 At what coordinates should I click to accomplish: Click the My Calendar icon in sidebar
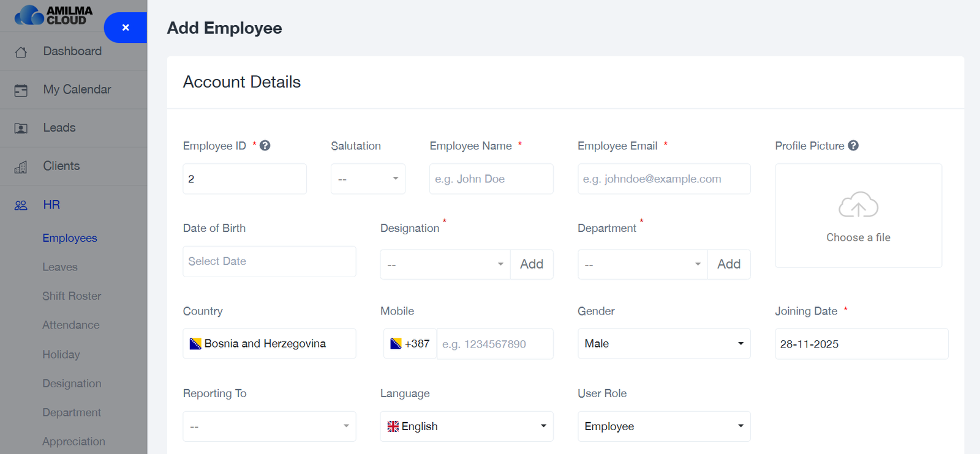pyautogui.click(x=21, y=91)
